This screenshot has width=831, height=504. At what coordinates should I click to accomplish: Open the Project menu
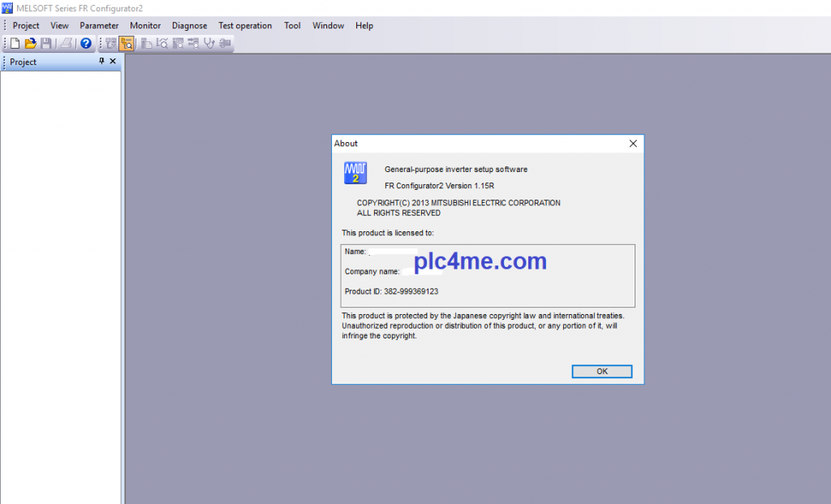pos(26,25)
